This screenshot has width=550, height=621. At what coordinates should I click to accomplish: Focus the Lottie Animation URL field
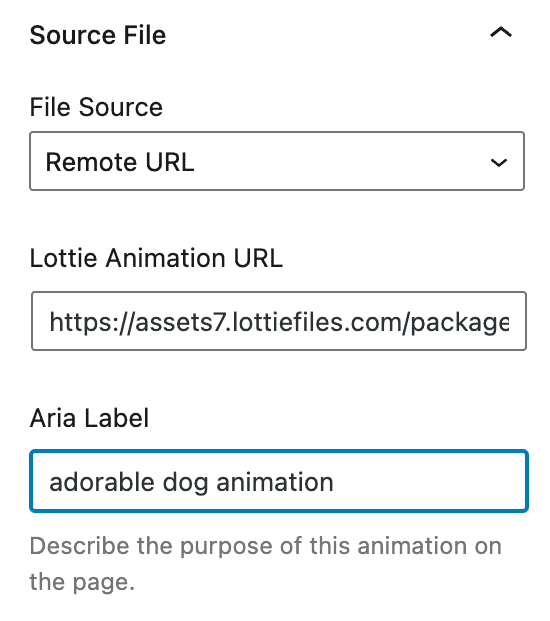click(279, 321)
